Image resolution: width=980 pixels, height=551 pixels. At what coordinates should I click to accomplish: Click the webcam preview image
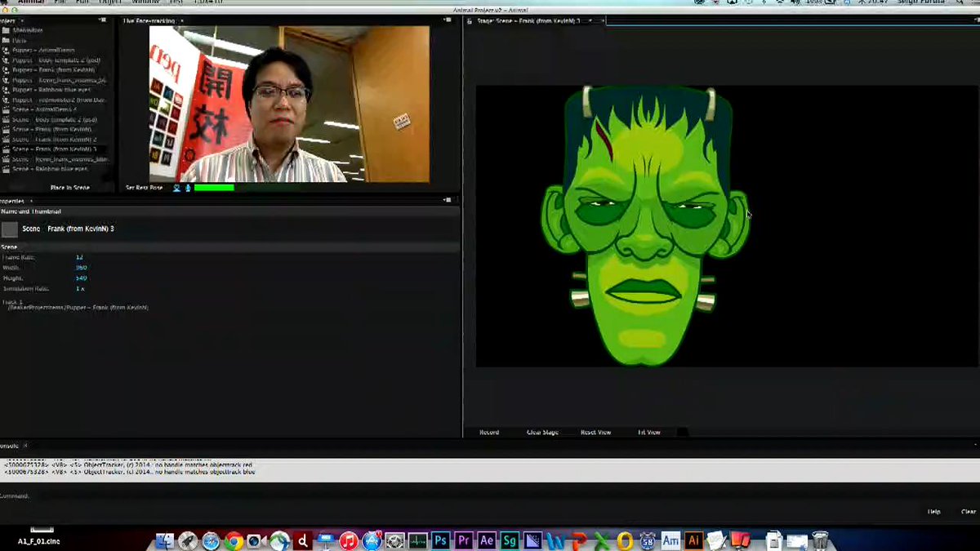click(x=289, y=104)
